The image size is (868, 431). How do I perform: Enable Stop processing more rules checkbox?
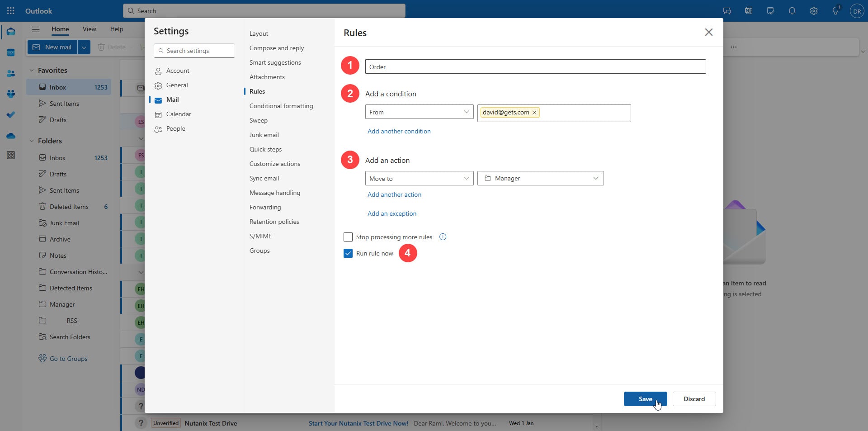pos(348,237)
